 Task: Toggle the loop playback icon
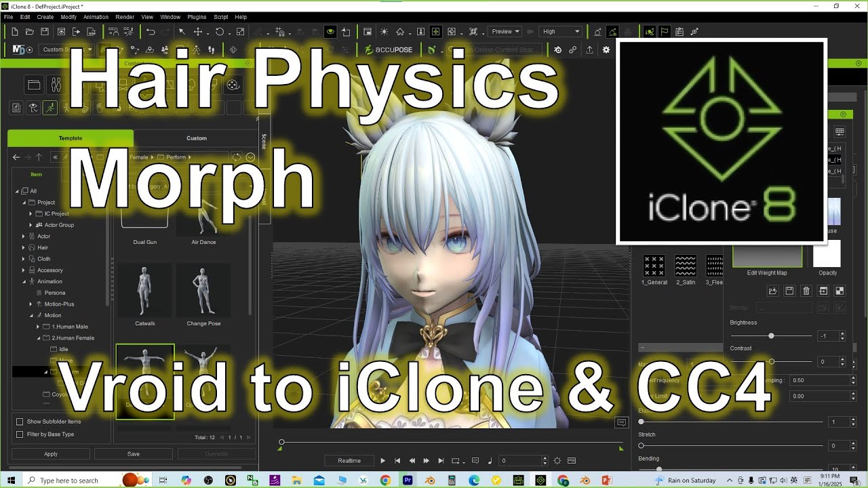(x=456, y=461)
